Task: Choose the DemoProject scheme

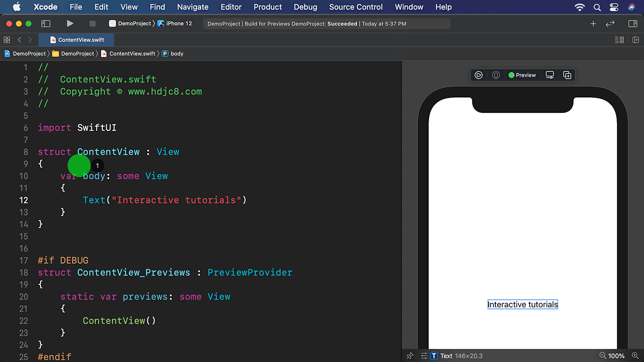Action: point(130,24)
